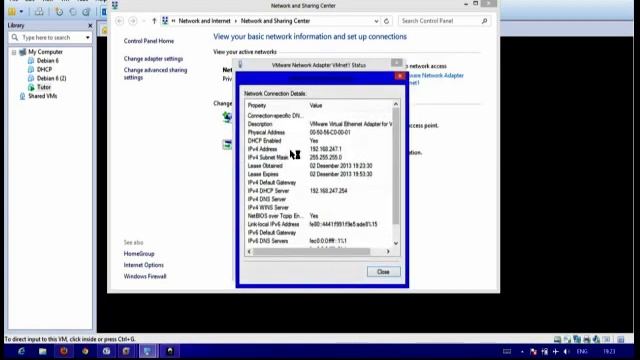Click the Library search field

50,38
